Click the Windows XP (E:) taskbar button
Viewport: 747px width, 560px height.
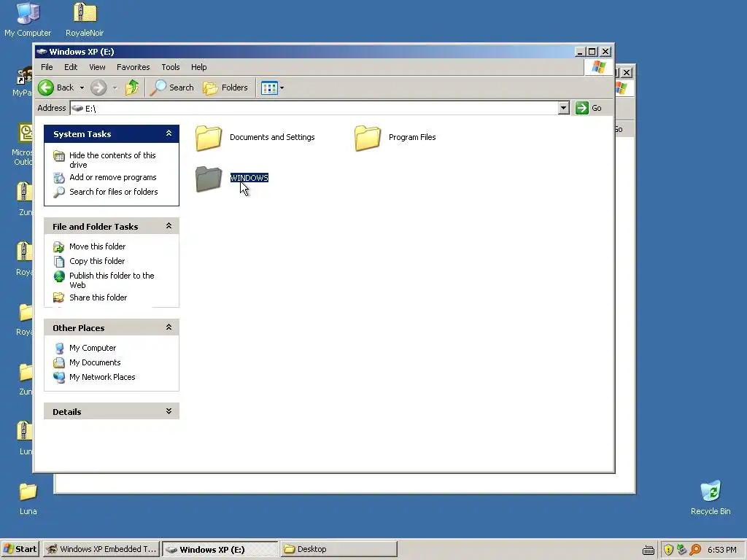[x=220, y=549]
